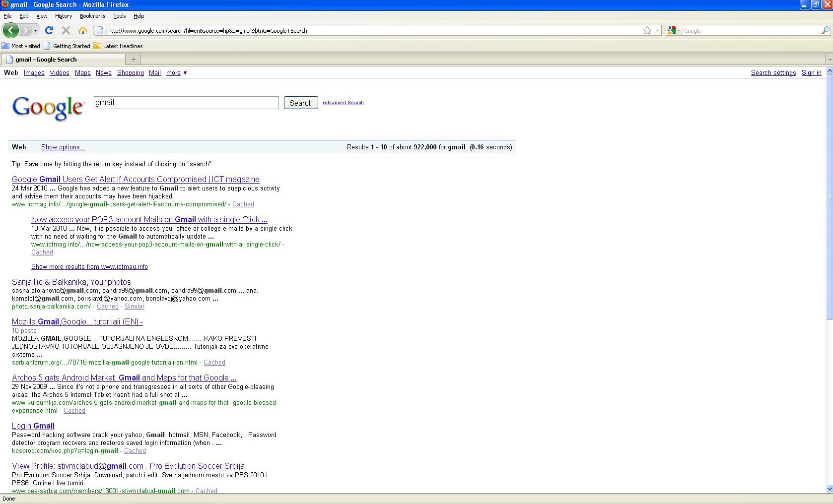Screen dimensions: 833x504
Task: Click the Forward navigation arrow
Action: [x=25, y=30]
